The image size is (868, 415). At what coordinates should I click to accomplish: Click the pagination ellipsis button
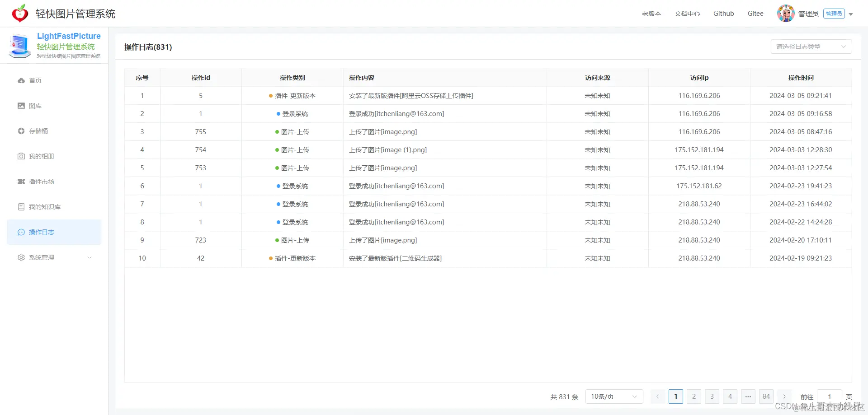click(x=748, y=396)
